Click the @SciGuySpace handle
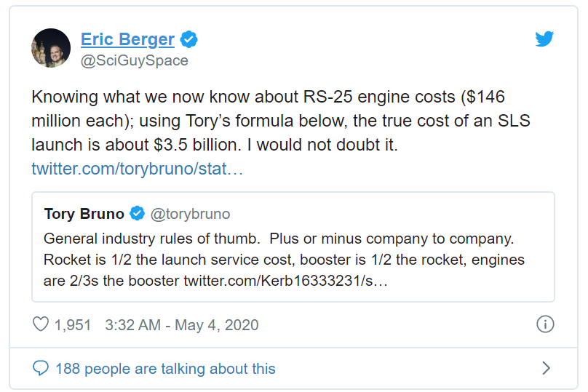This screenshot has width=588, height=392. click(134, 61)
